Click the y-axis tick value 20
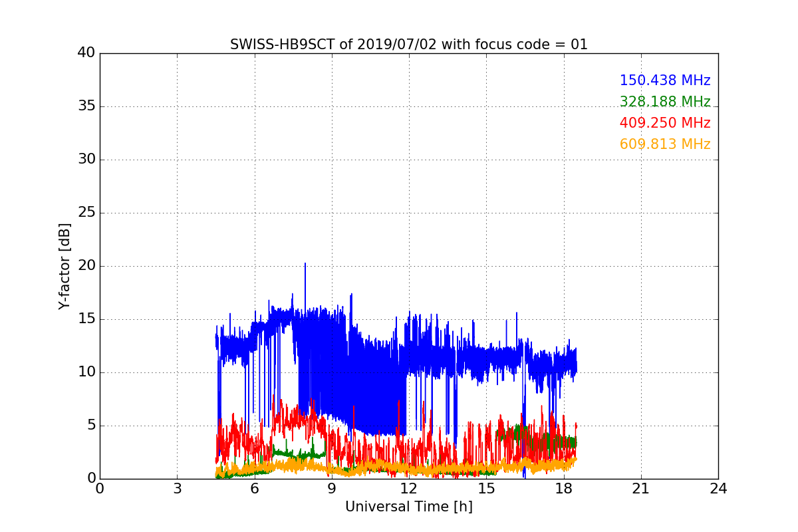The image size is (798, 532). (86, 265)
